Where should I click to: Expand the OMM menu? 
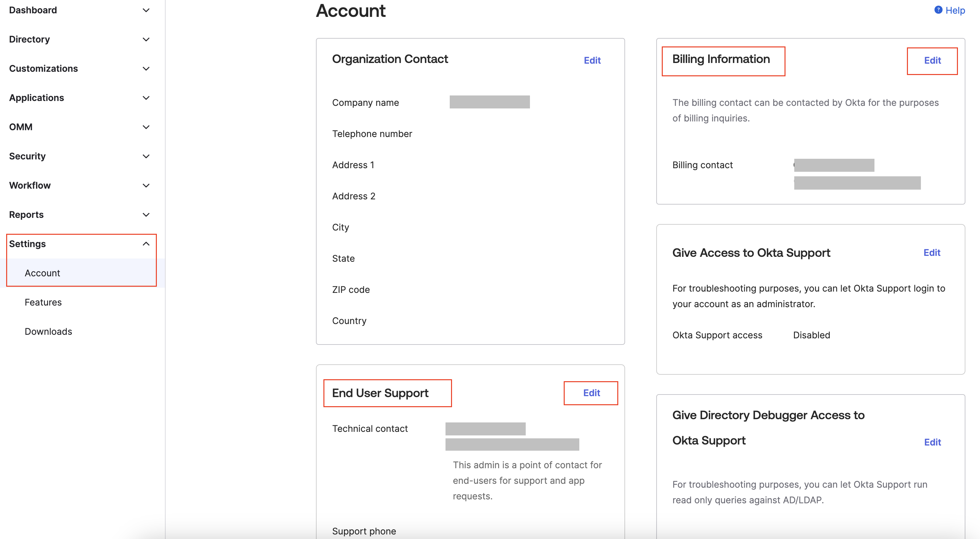(146, 127)
